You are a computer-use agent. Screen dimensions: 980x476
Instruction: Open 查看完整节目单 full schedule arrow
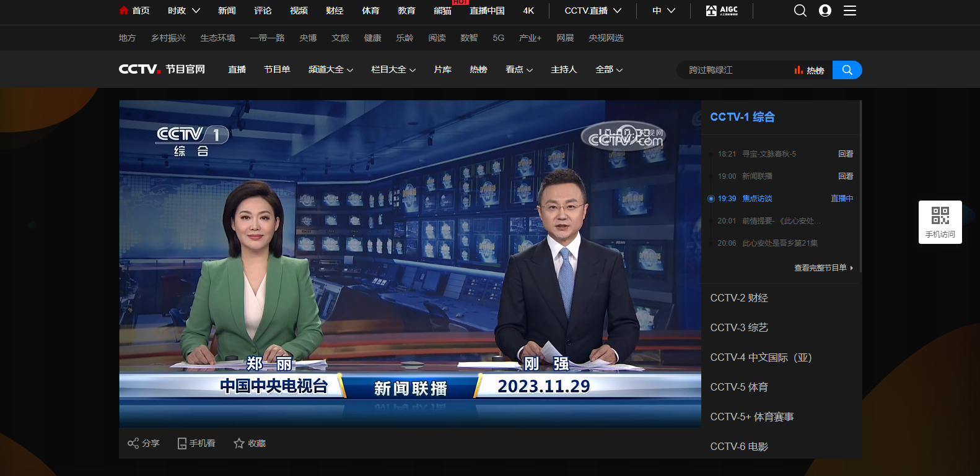(852, 268)
